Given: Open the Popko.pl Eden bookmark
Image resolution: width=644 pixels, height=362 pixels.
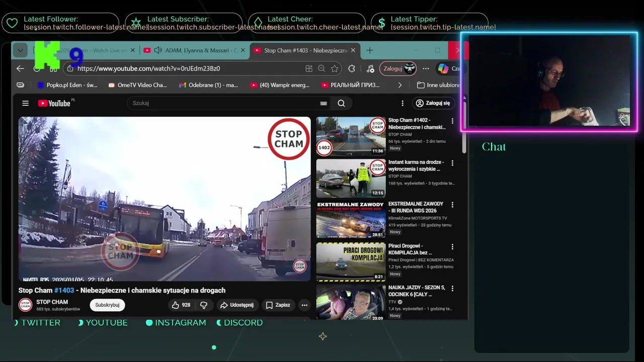Looking at the screenshot, I should (67, 85).
